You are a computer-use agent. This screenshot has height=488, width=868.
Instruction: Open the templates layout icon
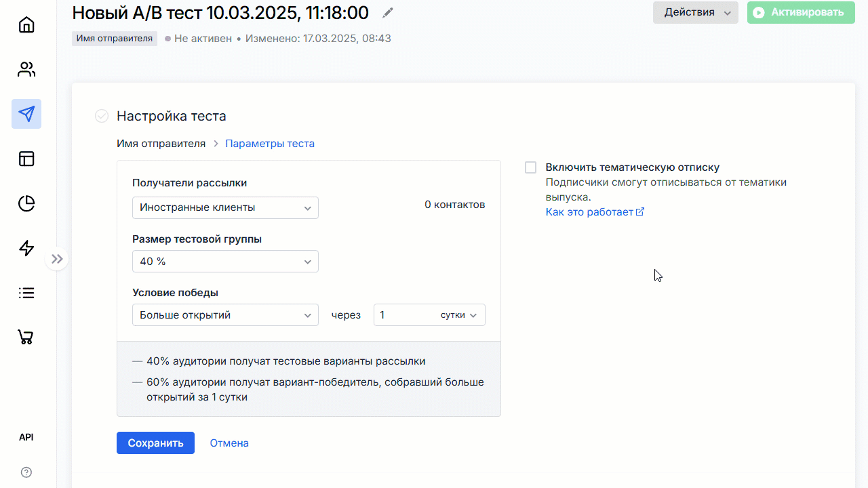pos(26,159)
